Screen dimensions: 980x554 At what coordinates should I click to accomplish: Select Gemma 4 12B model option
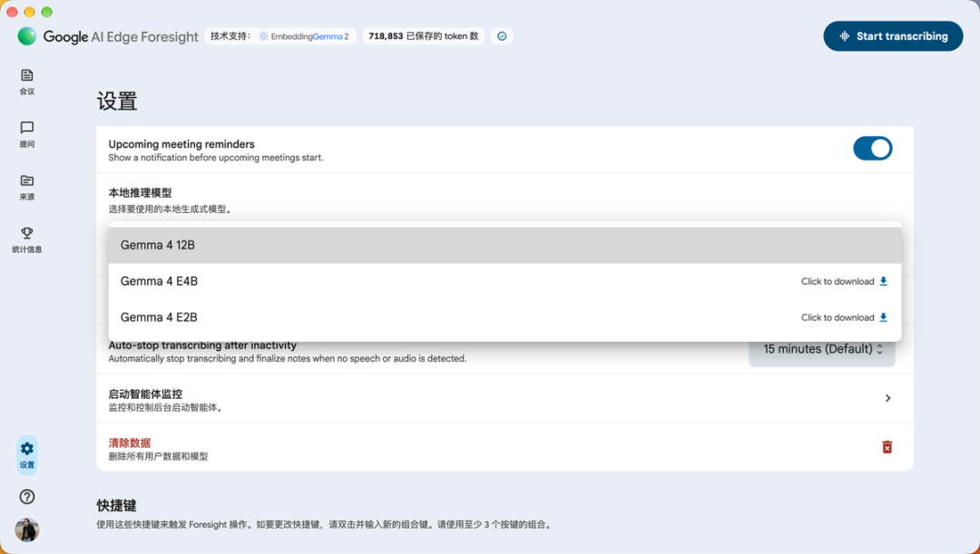[x=505, y=246]
